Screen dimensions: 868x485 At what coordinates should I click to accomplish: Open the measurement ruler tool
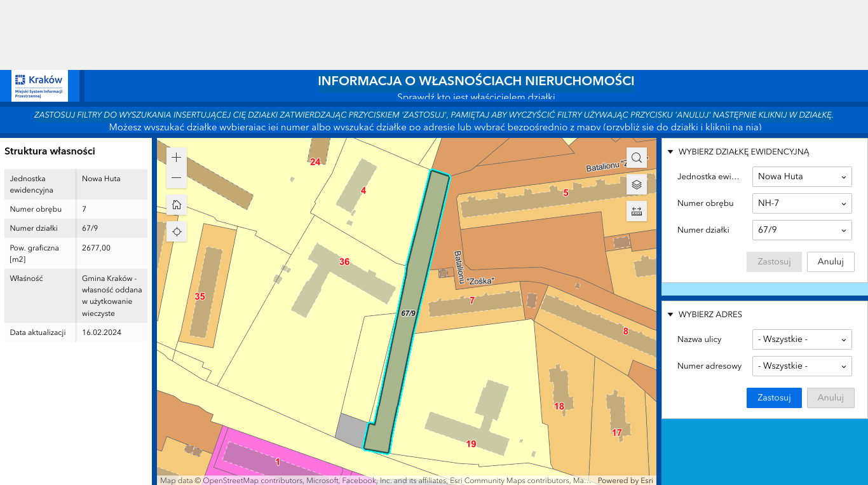(636, 211)
